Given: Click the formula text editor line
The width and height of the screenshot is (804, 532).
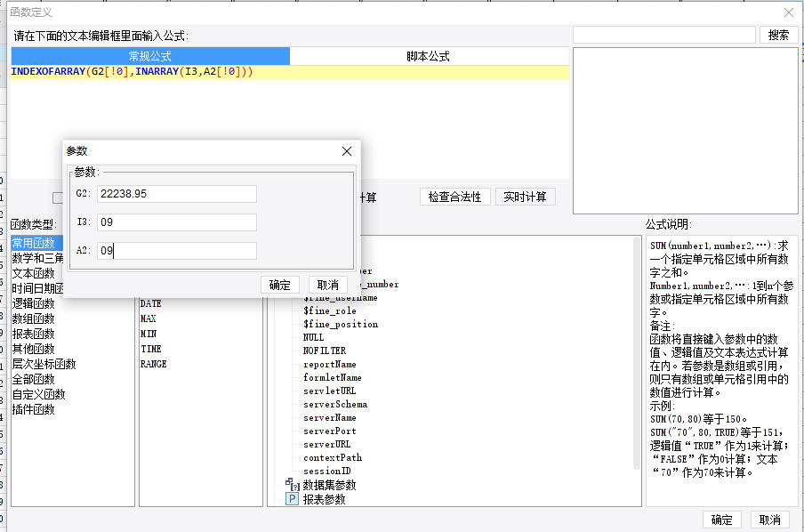Looking at the screenshot, I should tap(290, 72).
